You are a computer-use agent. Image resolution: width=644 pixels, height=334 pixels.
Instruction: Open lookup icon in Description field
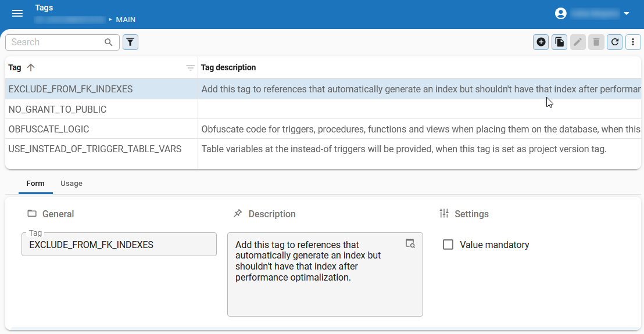click(410, 243)
